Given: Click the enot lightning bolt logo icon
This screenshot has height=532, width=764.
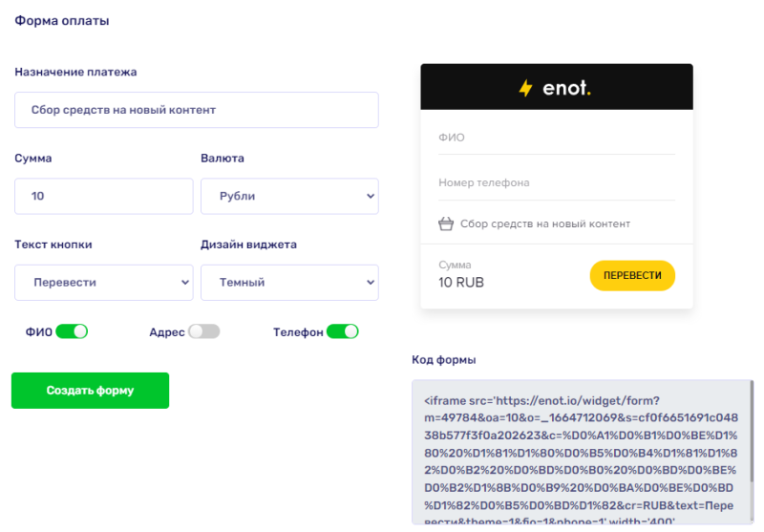Looking at the screenshot, I should click(x=526, y=88).
